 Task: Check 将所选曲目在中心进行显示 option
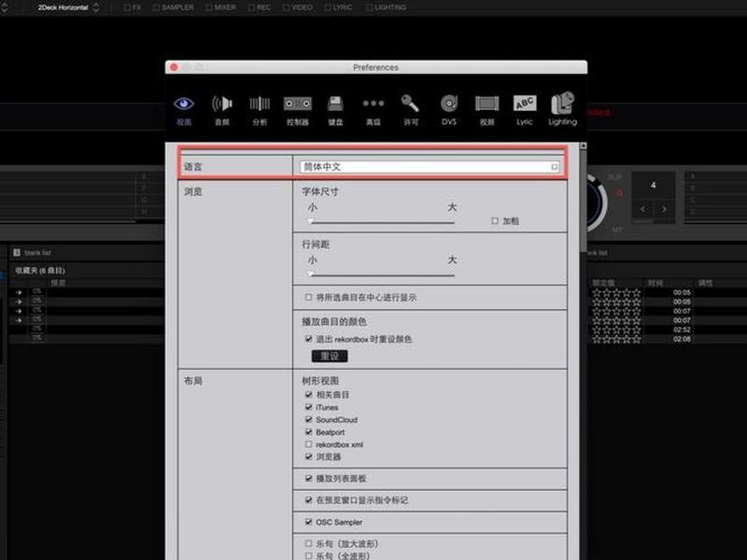pyautogui.click(x=308, y=297)
